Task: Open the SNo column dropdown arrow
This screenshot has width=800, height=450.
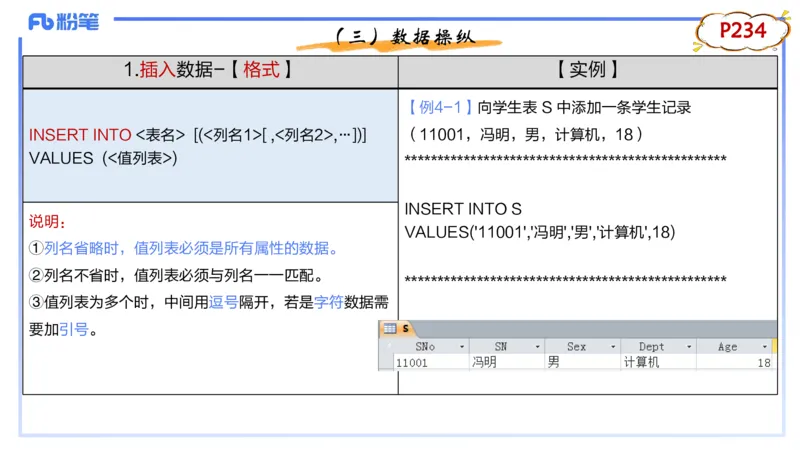Action: [462, 346]
